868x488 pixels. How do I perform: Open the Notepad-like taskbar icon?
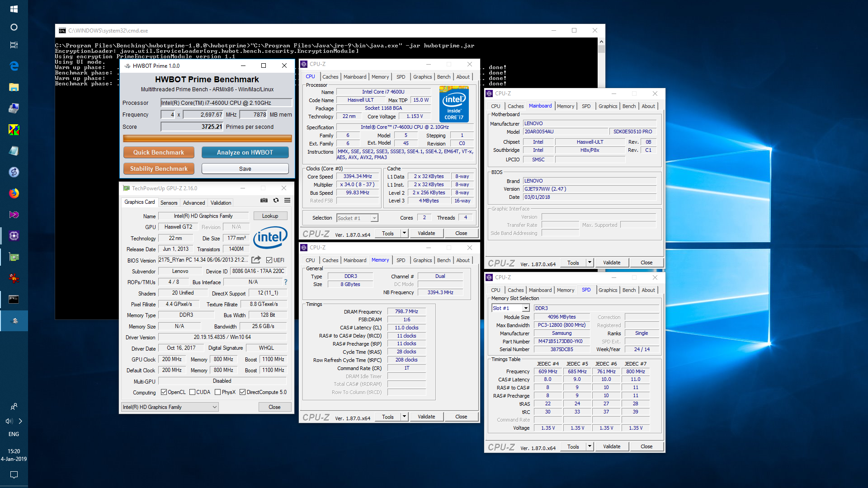click(14, 151)
